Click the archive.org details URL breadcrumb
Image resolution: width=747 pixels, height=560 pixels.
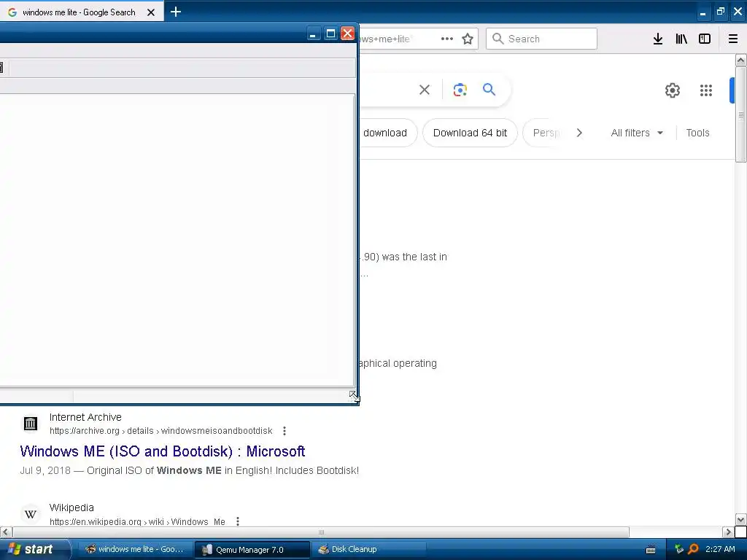coord(161,431)
